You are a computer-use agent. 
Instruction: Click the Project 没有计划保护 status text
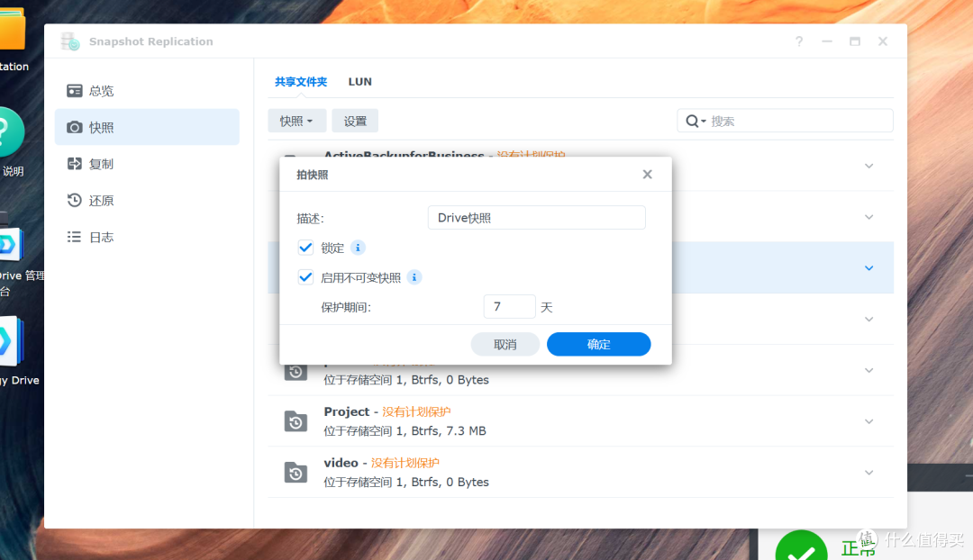click(x=416, y=411)
